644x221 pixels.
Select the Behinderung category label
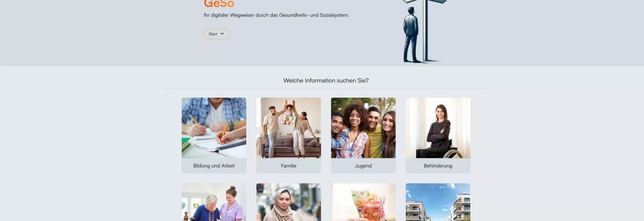(438, 166)
